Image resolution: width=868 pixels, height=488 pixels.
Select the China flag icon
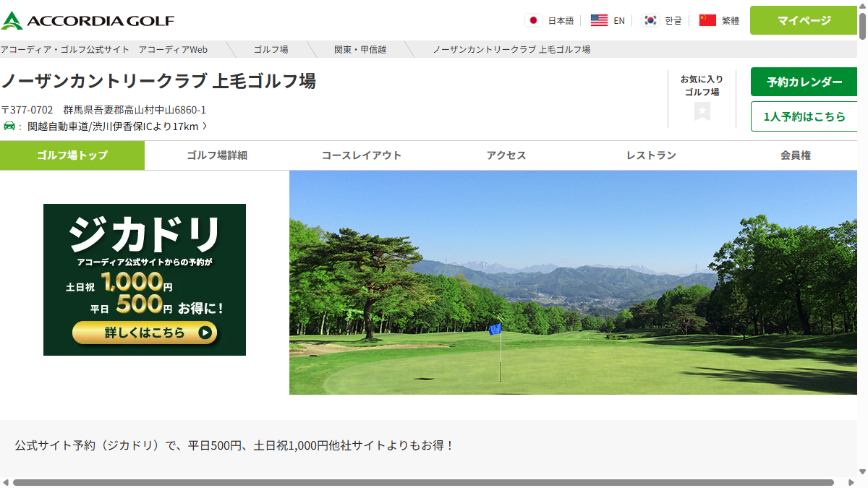pyautogui.click(x=707, y=20)
